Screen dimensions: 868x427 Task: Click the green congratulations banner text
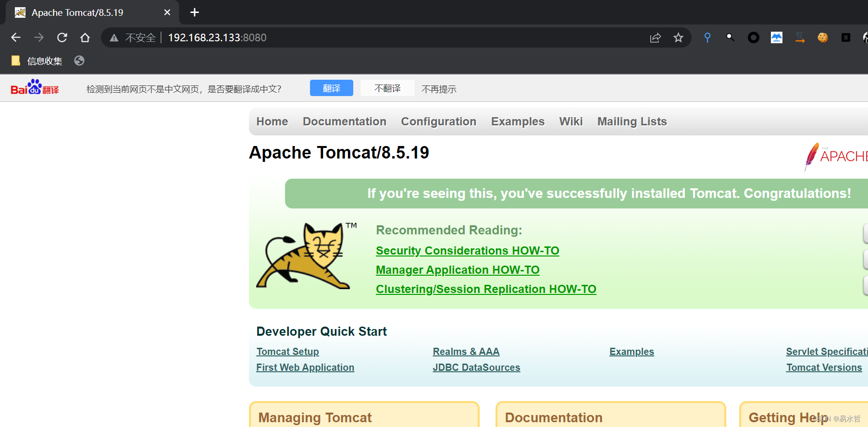[x=609, y=193]
